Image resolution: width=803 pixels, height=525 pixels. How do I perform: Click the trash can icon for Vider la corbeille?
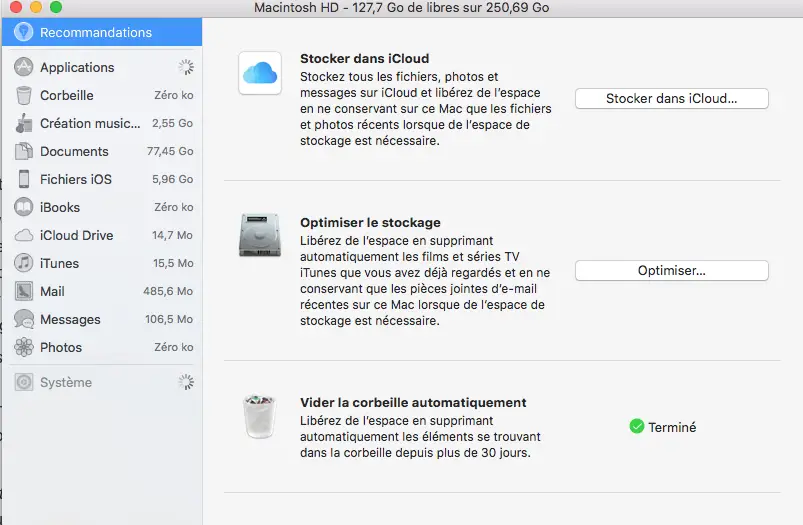click(x=259, y=416)
